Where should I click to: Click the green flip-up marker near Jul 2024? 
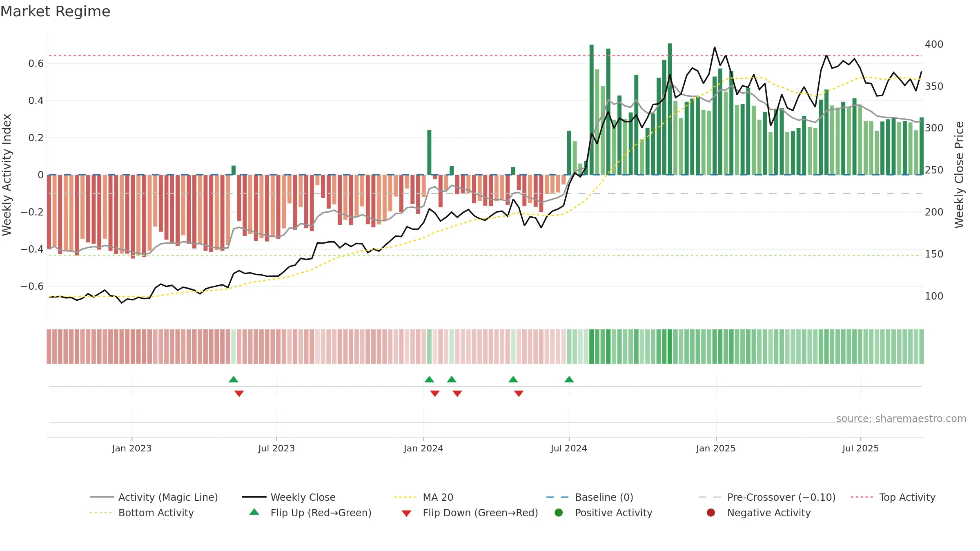569,380
